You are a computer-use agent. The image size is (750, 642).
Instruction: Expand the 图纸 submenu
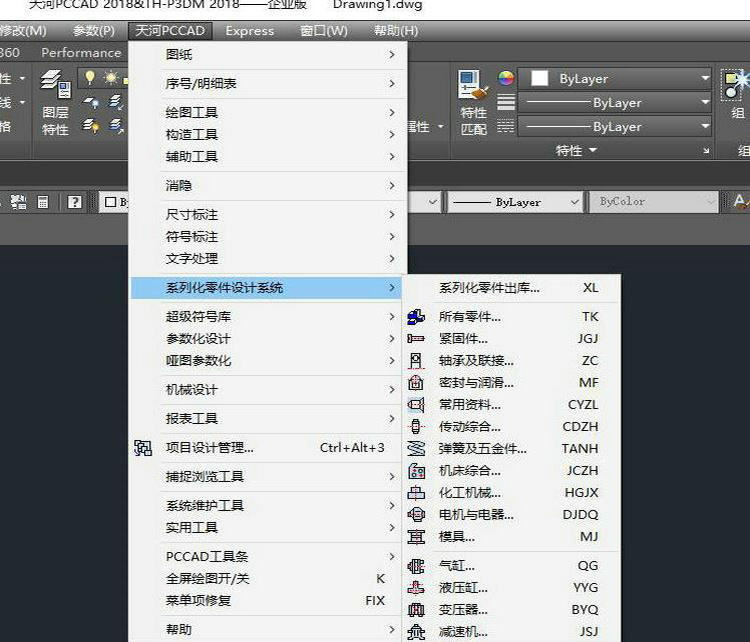click(265, 55)
